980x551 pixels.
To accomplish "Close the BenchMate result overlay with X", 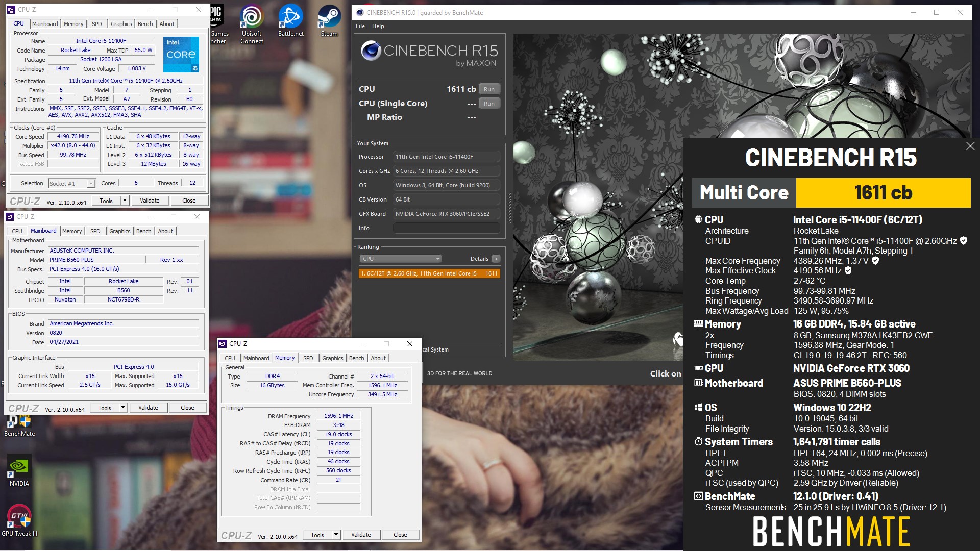I will point(970,146).
